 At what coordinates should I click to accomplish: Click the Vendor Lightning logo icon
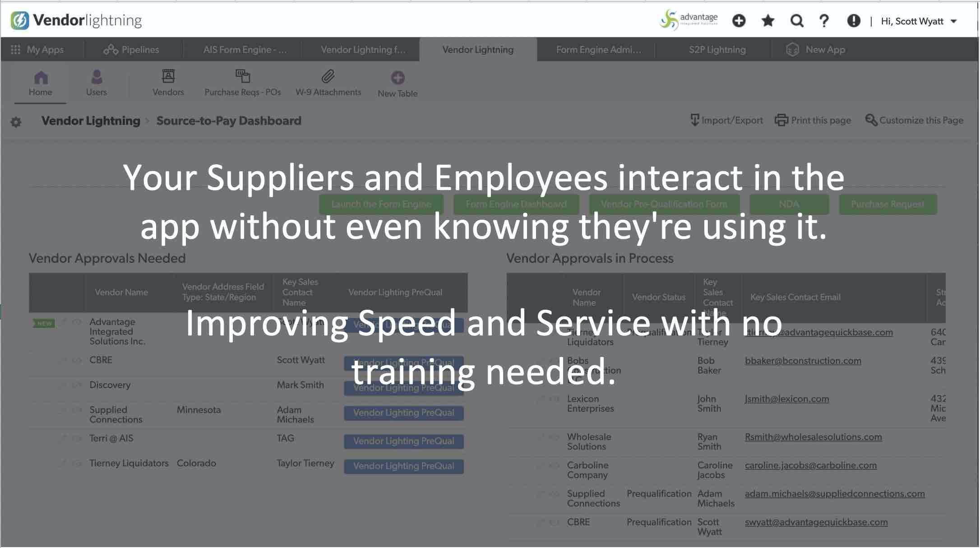click(x=19, y=20)
